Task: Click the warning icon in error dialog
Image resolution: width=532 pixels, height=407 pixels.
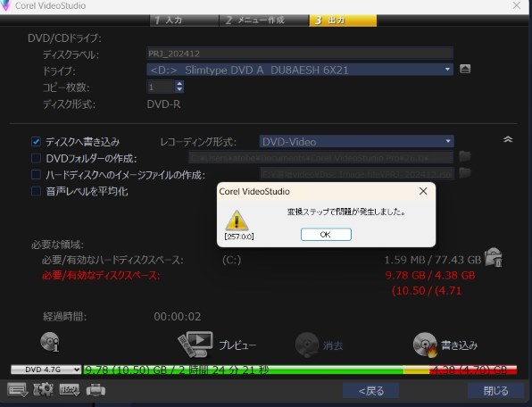Action: point(237,220)
